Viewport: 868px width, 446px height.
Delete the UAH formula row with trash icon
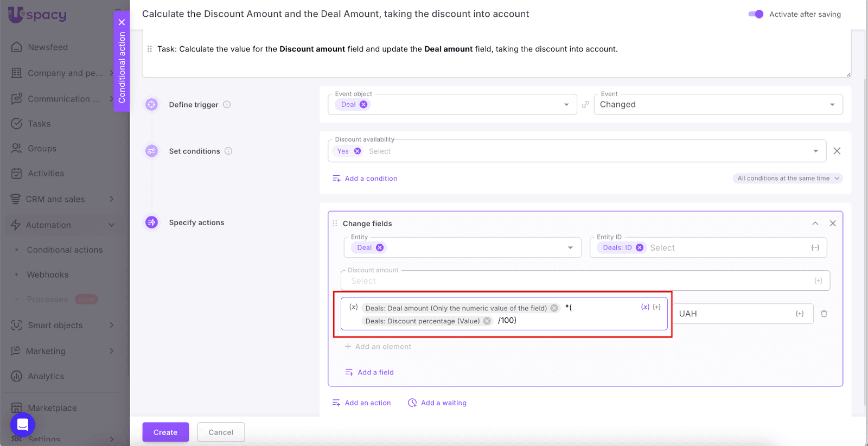(x=824, y=314)
